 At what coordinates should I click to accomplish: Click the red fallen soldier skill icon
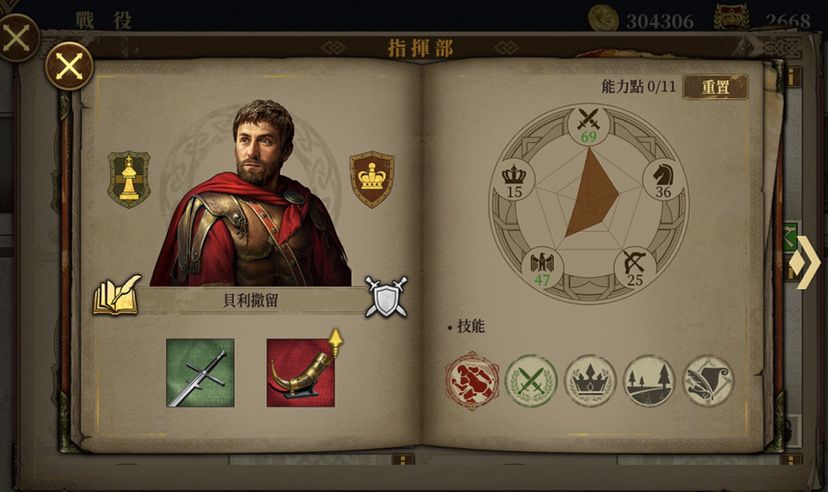click(472, 380)
